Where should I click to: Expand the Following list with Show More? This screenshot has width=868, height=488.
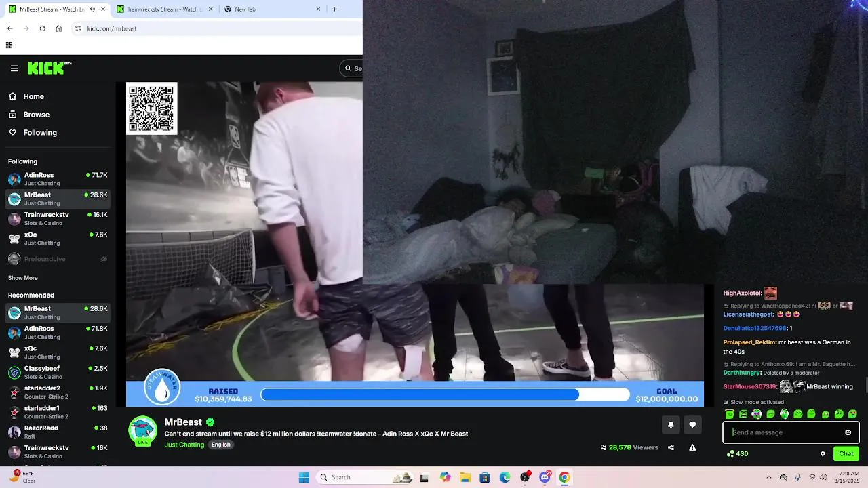23,278
